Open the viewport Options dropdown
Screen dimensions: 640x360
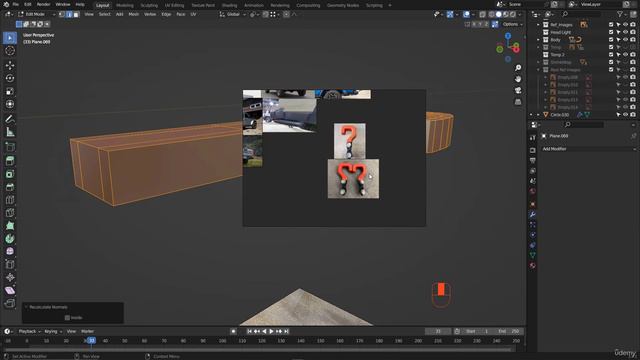[x=512, y=24]
